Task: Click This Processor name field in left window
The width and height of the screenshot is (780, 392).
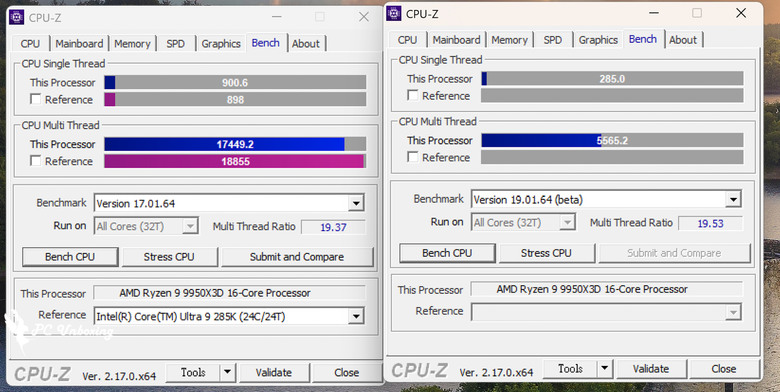Action: 229,293
